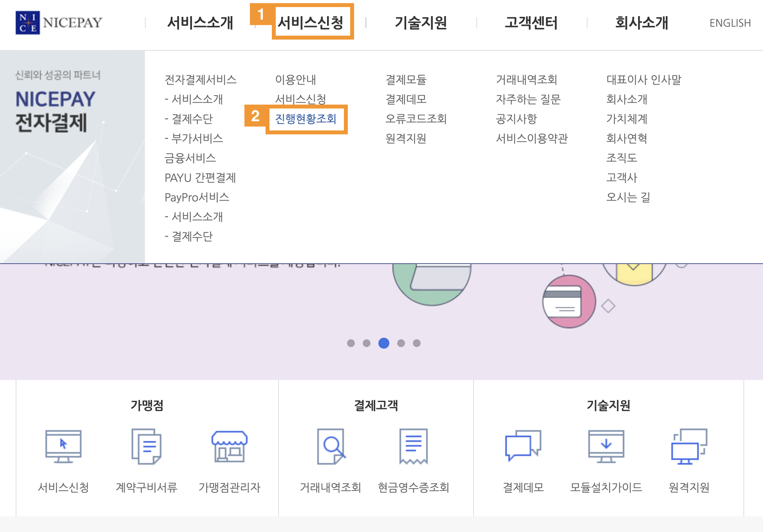The width and height of the screenshot is (763, 532).
Task: Click 현금영수증조회 label
Action: tap(414, 487)
